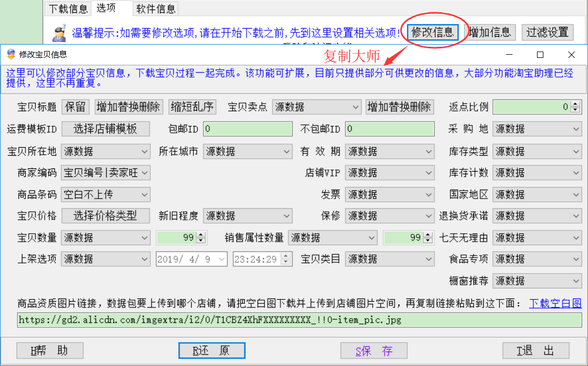Expand the 宝贝卖点 dropdown
The image size is (588, 366).
(355, 107)
